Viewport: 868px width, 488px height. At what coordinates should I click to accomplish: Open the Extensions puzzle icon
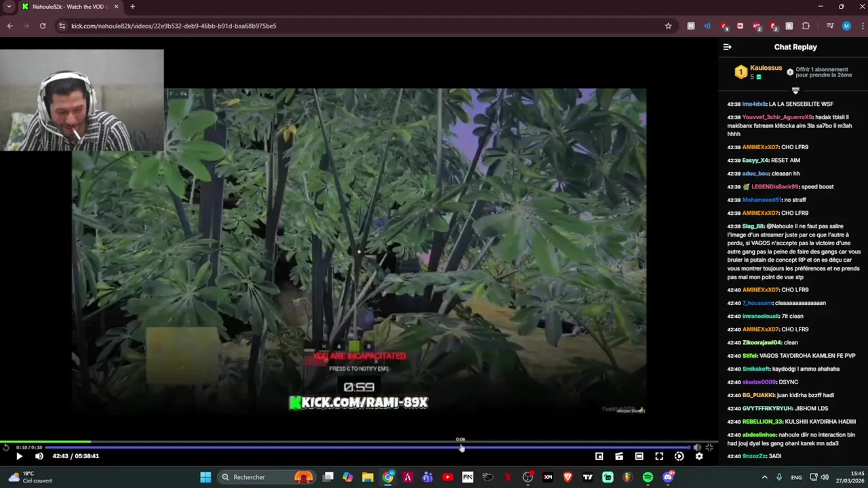(806, 26)
